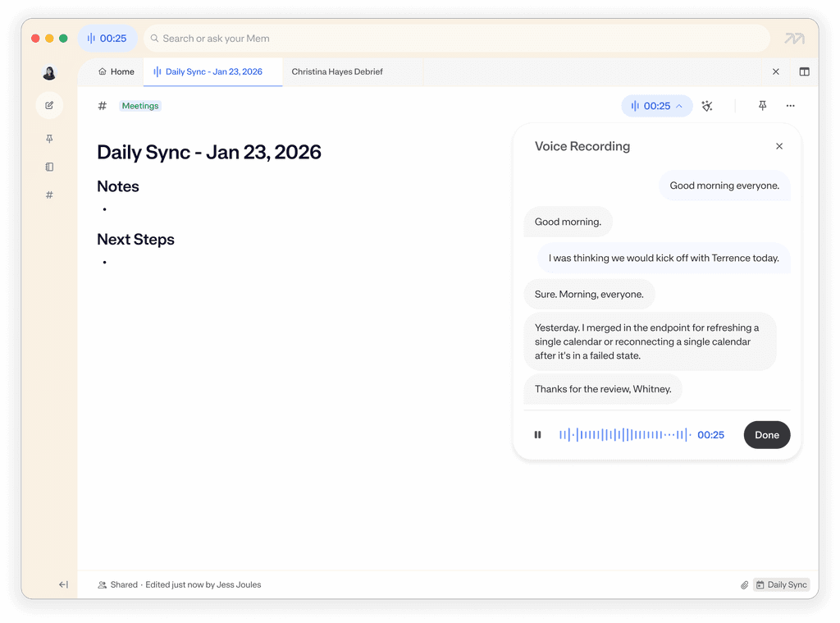Screen dimensions: 840x623
Task: Click 'Thanks for the review, Whitney.' bubble
Action: [603, 389]
